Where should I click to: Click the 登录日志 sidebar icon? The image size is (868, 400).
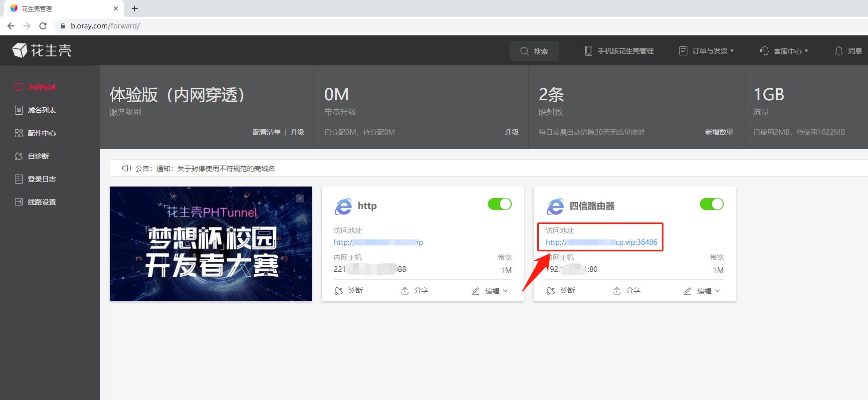click(19, 179)
